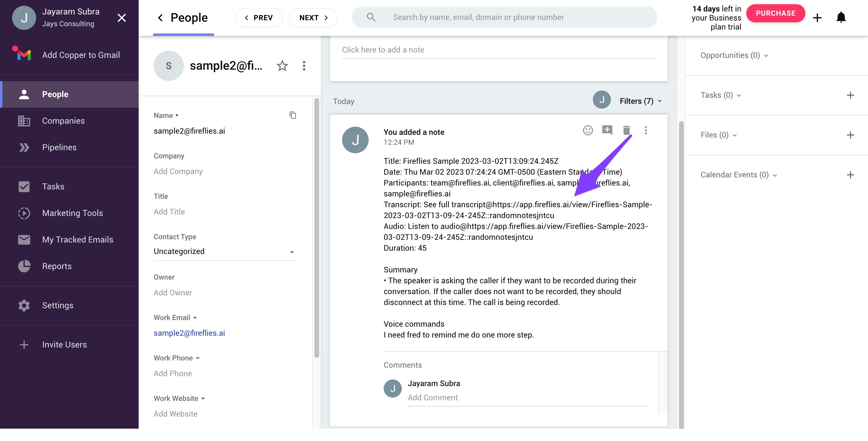
Task: Click the PURCHASE button
Action: [x=775, y=13]
